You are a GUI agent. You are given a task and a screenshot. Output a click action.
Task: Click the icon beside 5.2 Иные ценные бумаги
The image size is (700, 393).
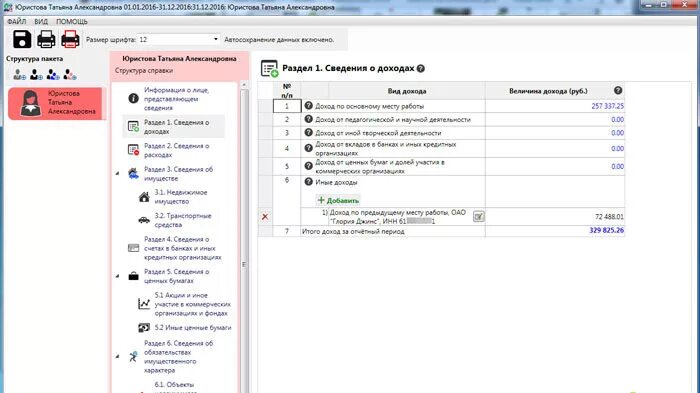(x=144, y=328)
